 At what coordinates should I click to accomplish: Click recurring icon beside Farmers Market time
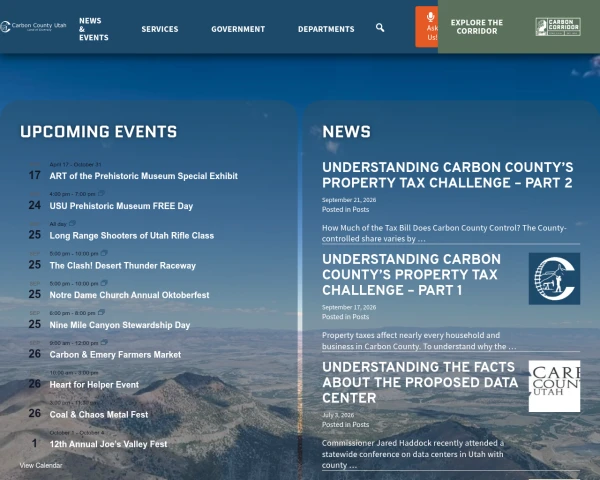[104, 342]
